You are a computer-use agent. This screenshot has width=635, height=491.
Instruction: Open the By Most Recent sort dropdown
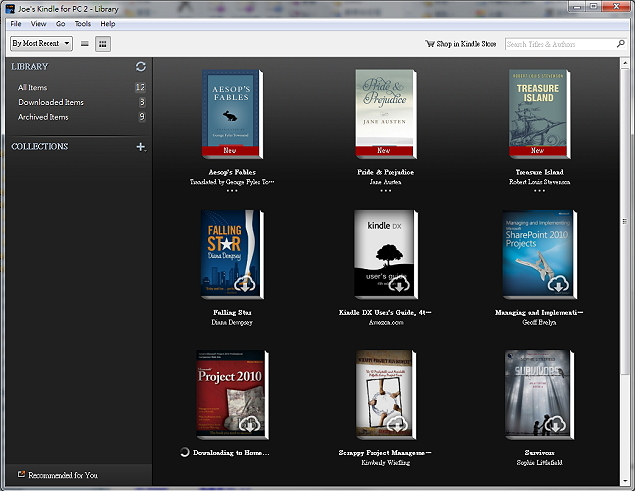coord(41,44)
